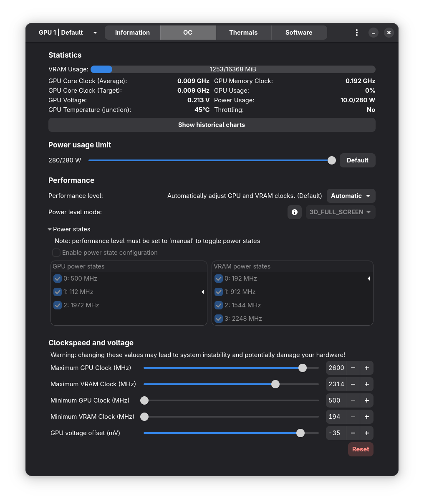
Task: Switch to the Information tab
Action: tap(132, 33)
